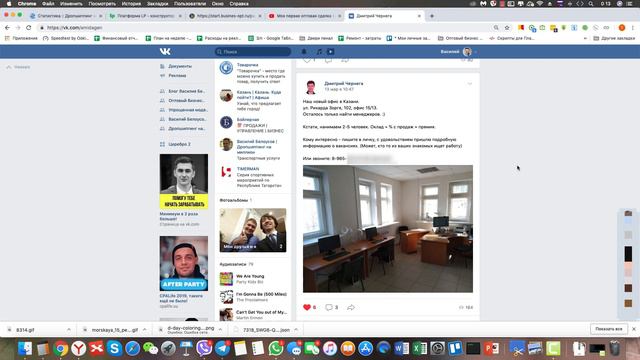Screen dimensions: 640x360
Task: Expand 8314.gif download options
Action: 69,329
